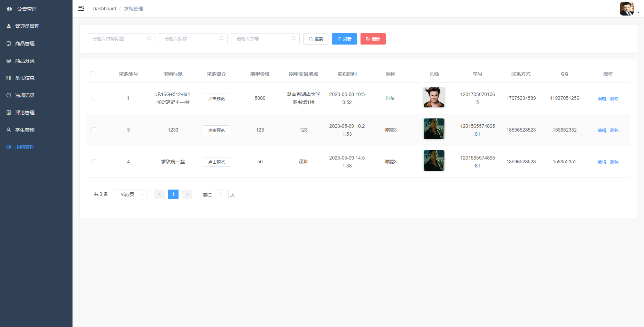Viewport: 644px width, 327px height.
Task: Tick the checkbox for row 求购编号 1
Action: coord(94,98)
